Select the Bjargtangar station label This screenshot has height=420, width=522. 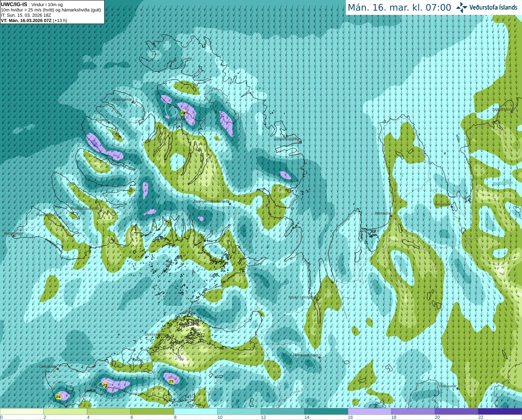[13, 234]
